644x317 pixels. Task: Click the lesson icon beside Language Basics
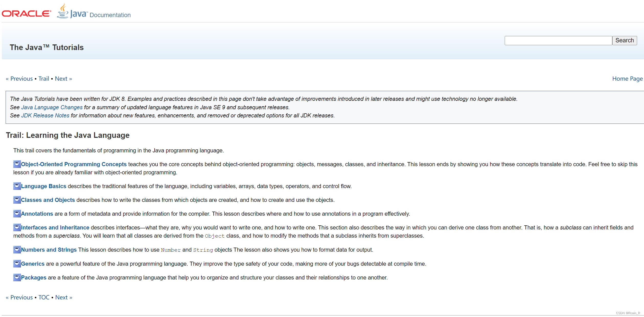(17, 186)
